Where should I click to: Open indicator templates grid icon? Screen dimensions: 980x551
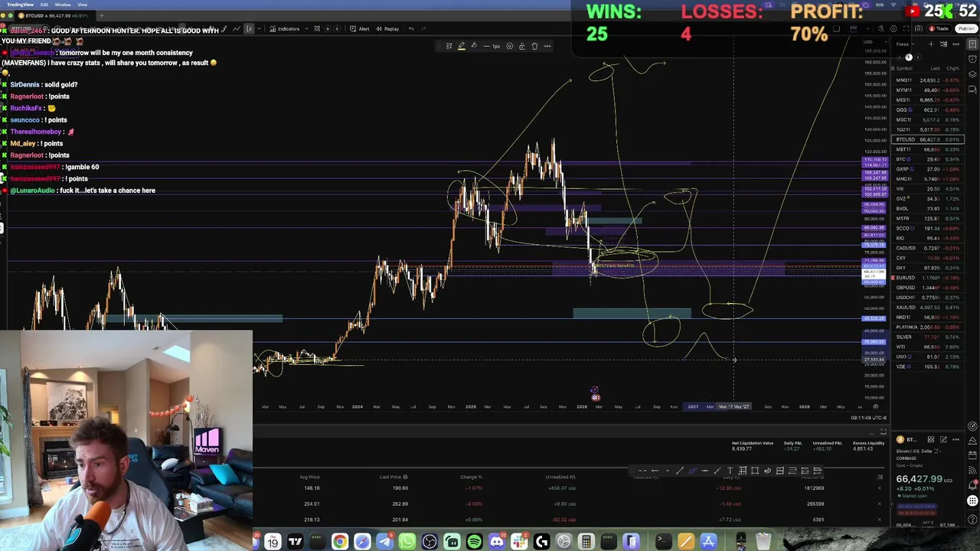(317, 28)
